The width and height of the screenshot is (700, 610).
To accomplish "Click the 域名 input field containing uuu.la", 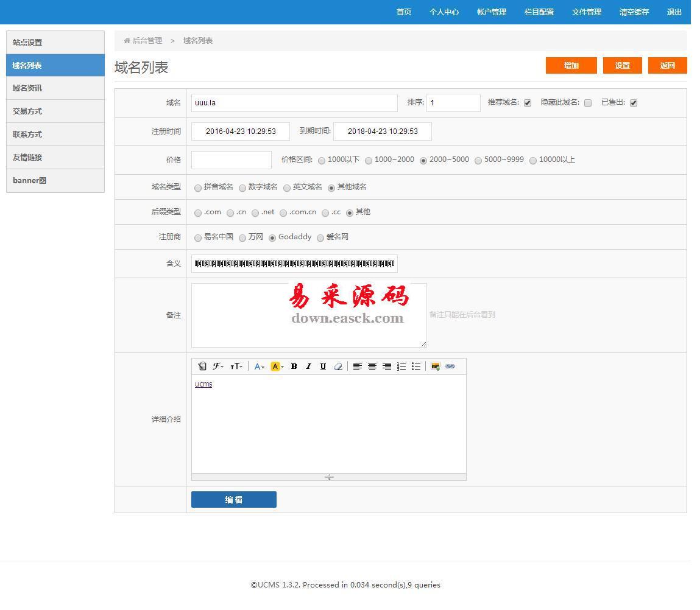I will point(294,103).
